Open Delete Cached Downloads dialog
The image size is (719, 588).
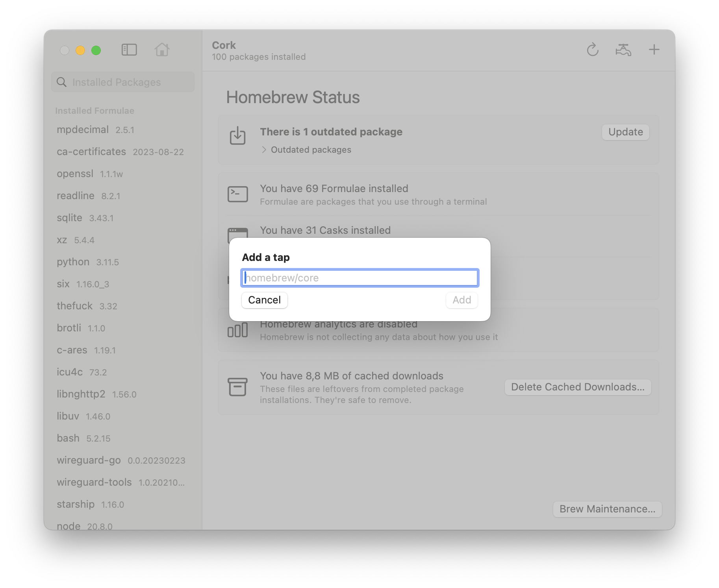click(578, 387)
